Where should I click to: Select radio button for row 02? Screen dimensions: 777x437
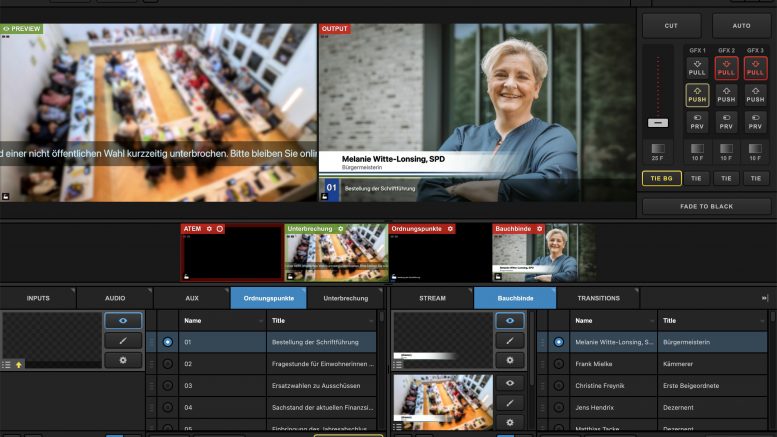click(167, 364)
